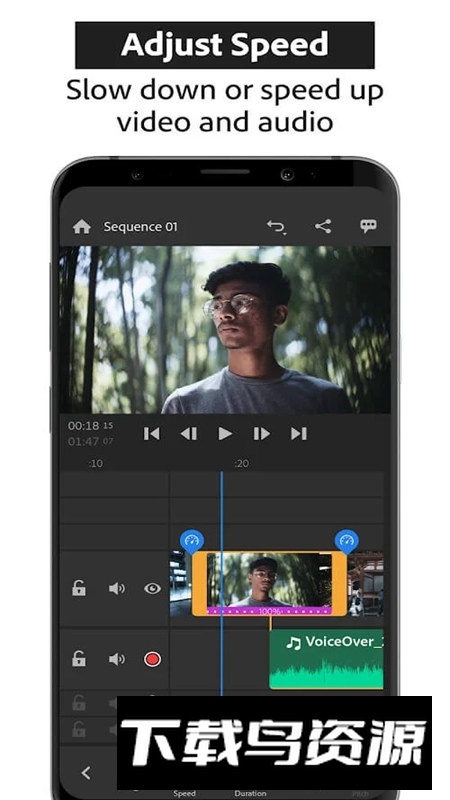The width and height of the screenshot is (450, 800).
Task: Jump to the sequence start
Action: [x=152, y=434]
